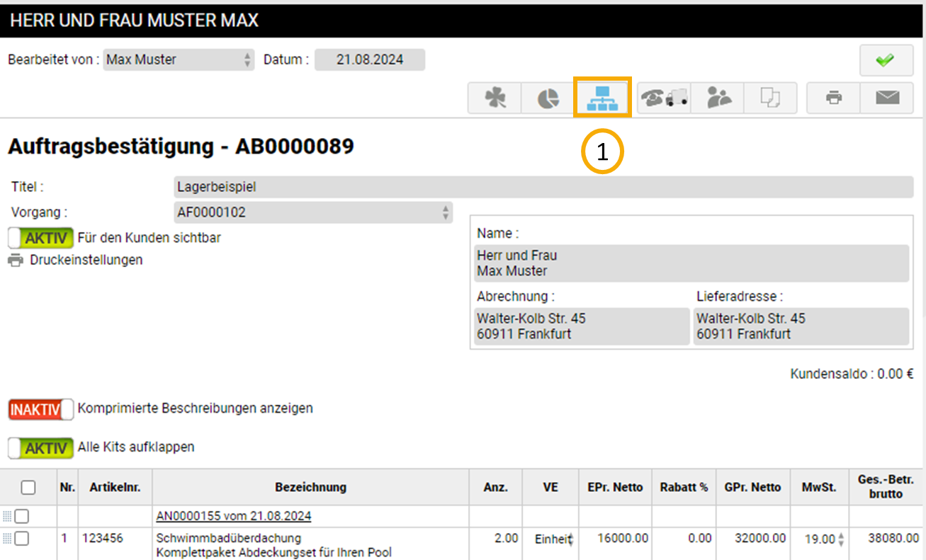Open the pie chart statistics icon

pyautogui.click(x=547, y=98)
